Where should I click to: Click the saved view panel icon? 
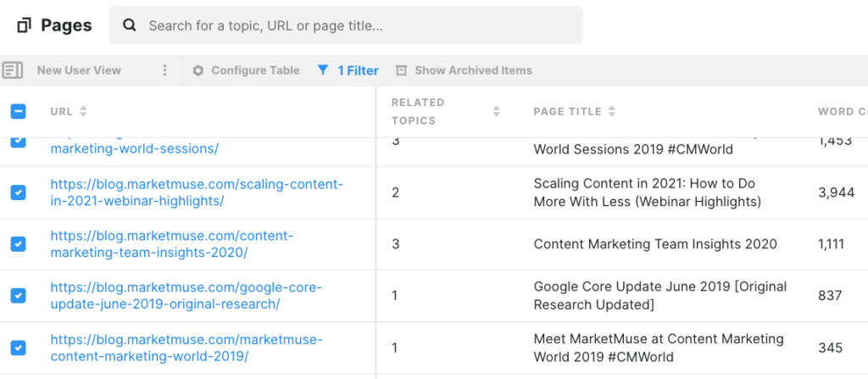(x=12, y=70)
